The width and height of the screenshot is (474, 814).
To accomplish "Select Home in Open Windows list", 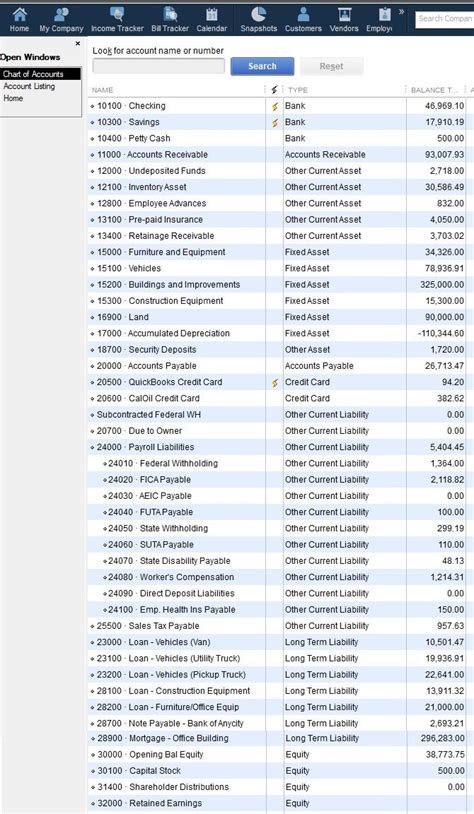I will 13,98.
